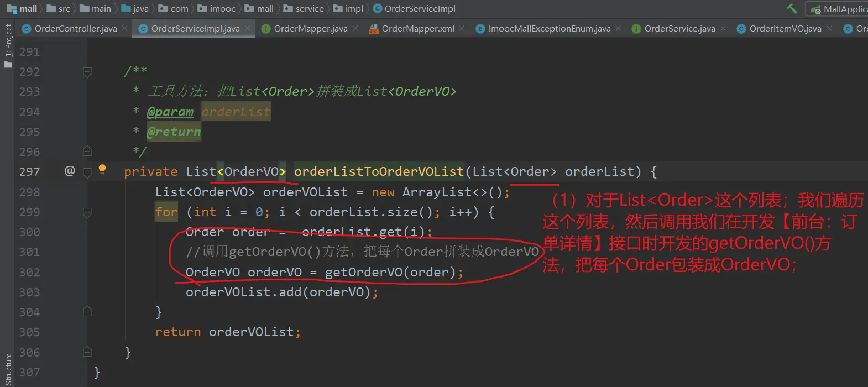Open the Structure tool window sidebar button
Screen dimensions: 868x387
pyautogui.click(x=8, y=369)
